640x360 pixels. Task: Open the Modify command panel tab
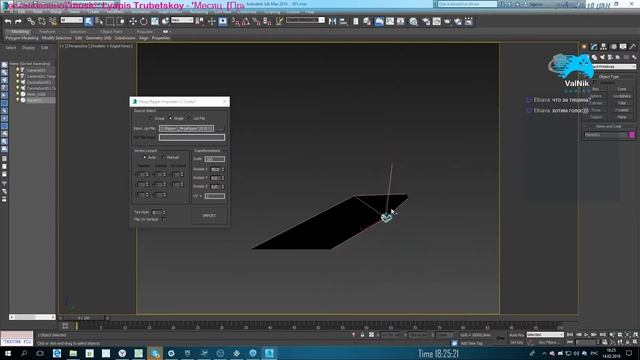pyautogui.click(x=594, y=47)
